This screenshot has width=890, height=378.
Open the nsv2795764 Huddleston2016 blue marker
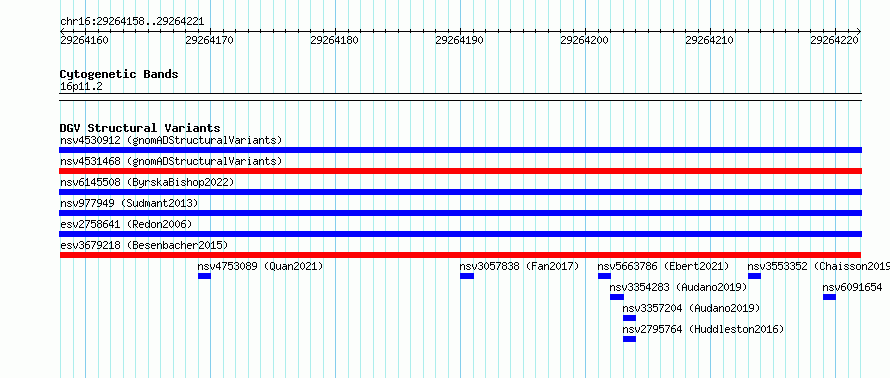[x=629, y=339]
